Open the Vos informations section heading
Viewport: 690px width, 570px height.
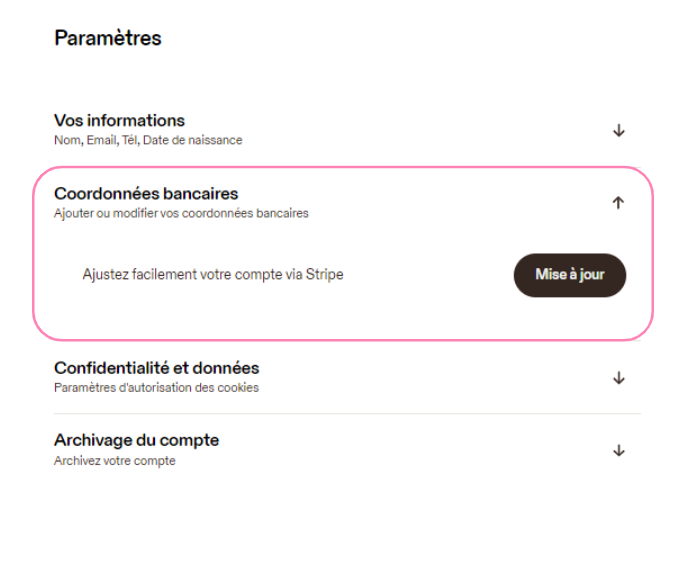pos(119,120)
